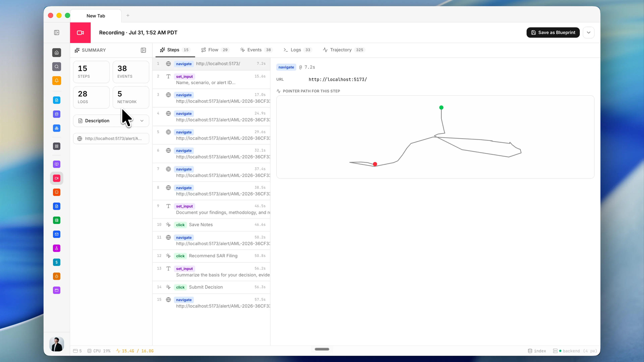Screen dimensions: 644x362
Task: Open the orange monitor icon in sidebar
Action: pos(57,192)
